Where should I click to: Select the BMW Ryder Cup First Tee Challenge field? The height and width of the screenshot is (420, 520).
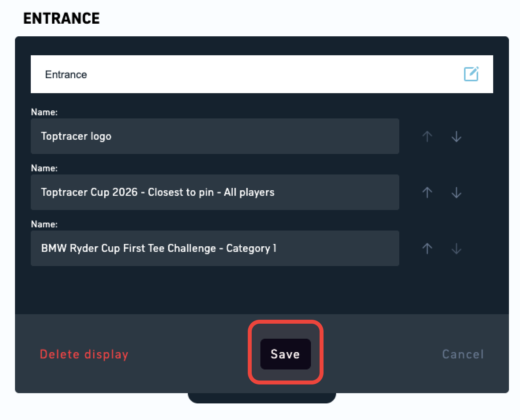tap(215, 248)
